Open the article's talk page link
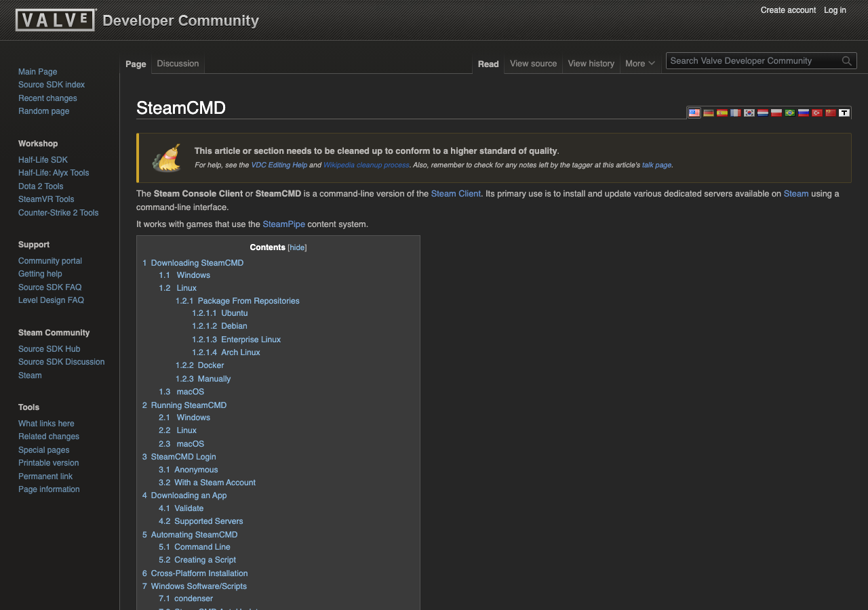The width and height of the screenshot is (868, 610). (656, 165)
